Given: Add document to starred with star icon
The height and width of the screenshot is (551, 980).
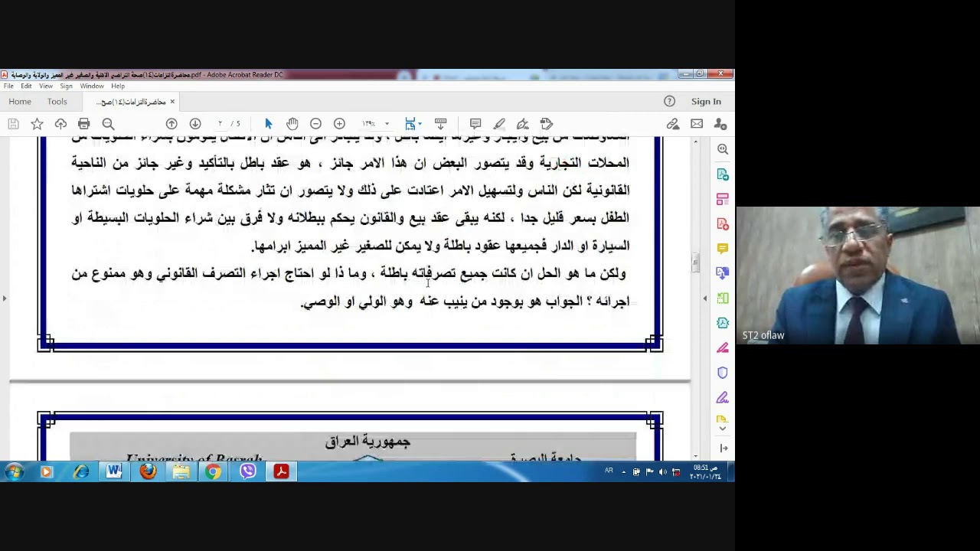Looking at the screenshot, I should pos(37,124).
